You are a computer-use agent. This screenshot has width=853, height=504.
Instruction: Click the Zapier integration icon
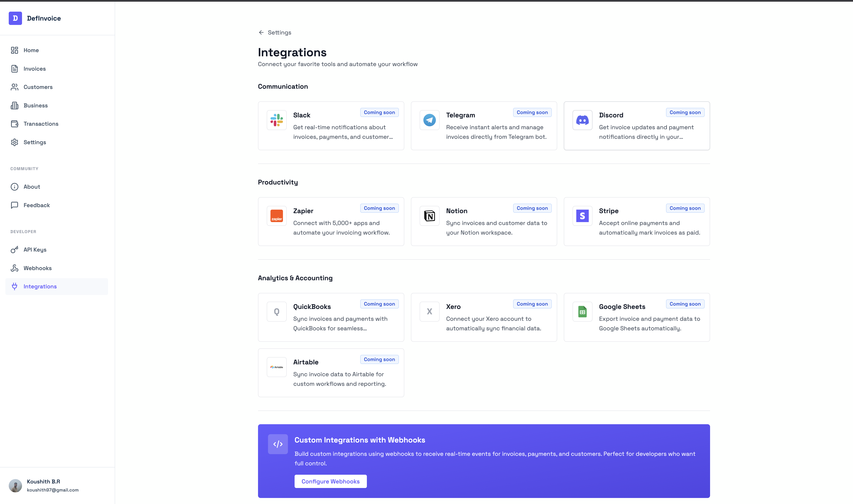(277, 216)
